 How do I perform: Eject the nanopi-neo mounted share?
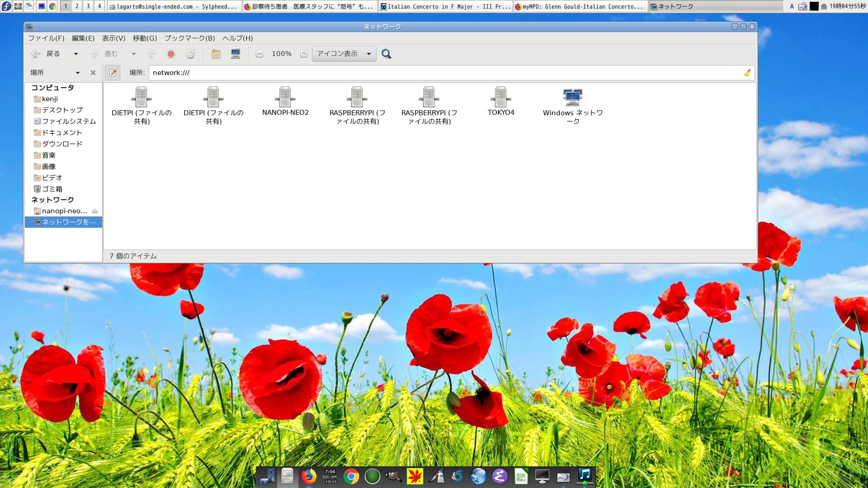pyautogui.click(x=95, y=211)
